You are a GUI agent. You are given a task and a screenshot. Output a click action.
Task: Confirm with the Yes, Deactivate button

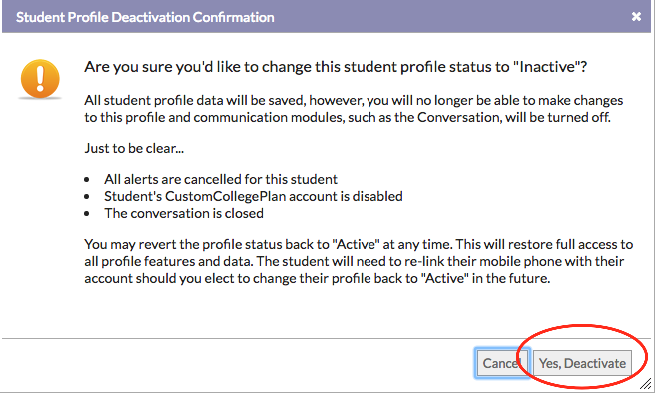(582, 363)
